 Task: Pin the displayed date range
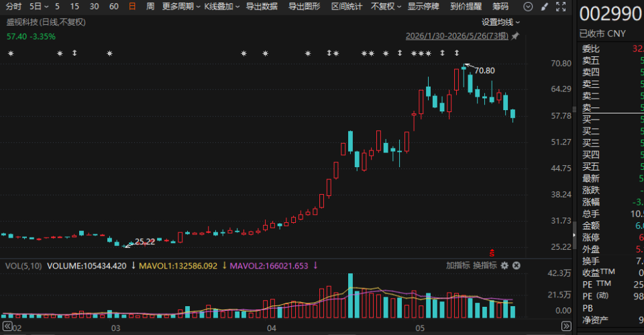click(515, 36)
